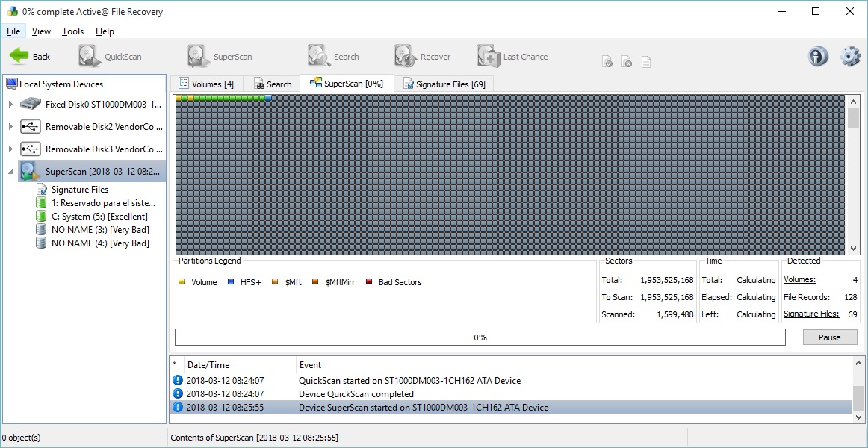Open the help info icon

[817, 56]
